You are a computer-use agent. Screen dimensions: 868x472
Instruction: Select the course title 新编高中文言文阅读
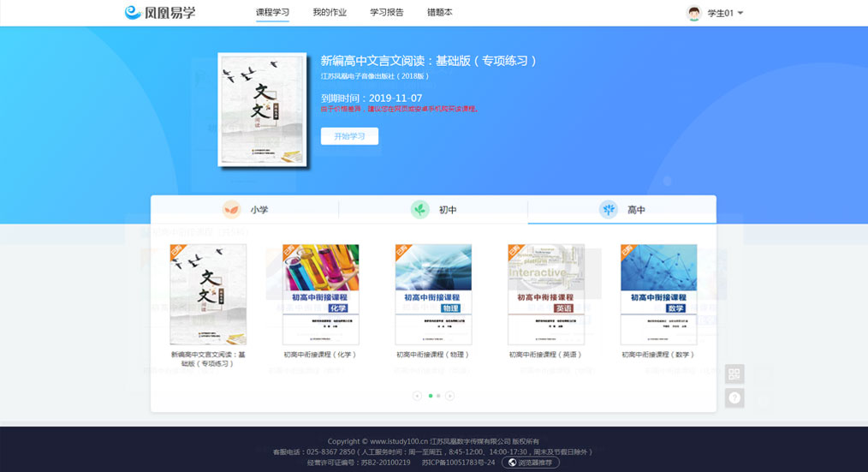tap(429, 60)
